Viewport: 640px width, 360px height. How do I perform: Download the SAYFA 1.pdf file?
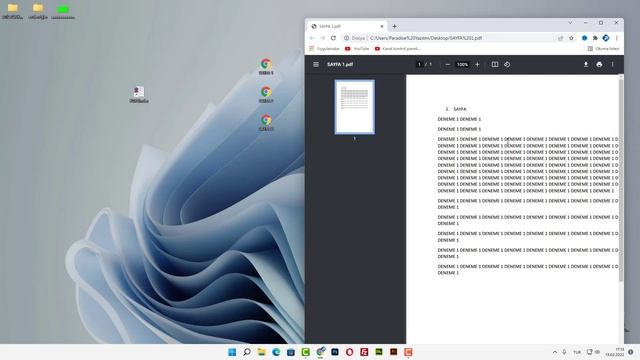(x=586, y=64)
